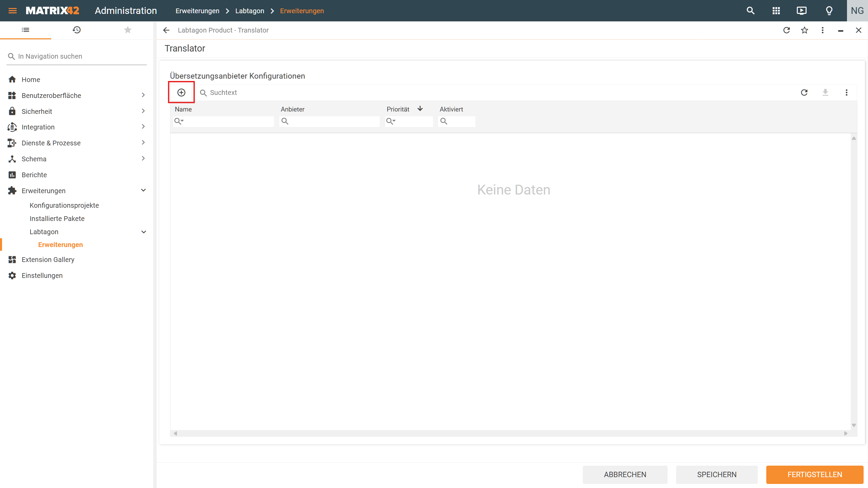This screenshot has height=488, width=868.
Task: Click the Extension Gallery icon
Action: tap(12, 260)
